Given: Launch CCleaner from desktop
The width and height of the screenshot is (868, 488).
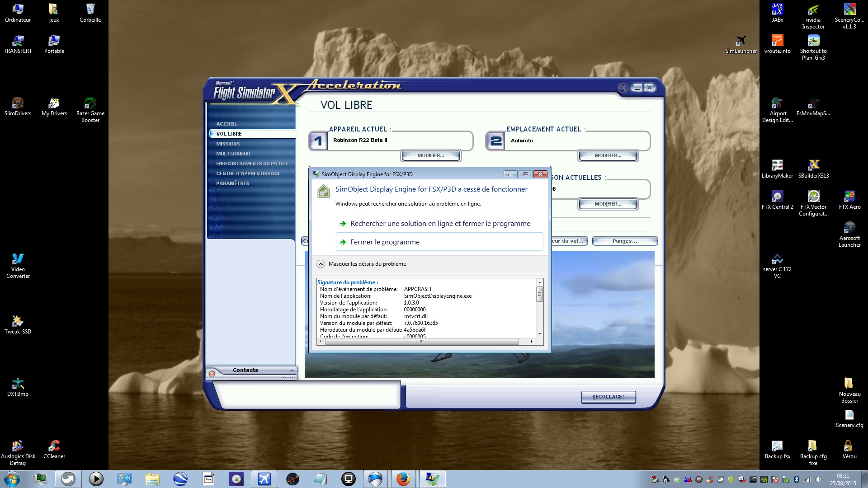Looking at the screenshot, I should tap(54, 450).
